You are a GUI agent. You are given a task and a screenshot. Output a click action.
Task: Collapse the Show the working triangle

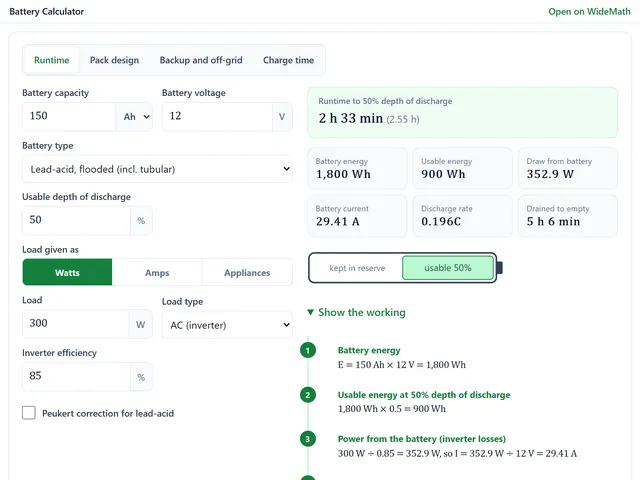click(x=310, y=312)
